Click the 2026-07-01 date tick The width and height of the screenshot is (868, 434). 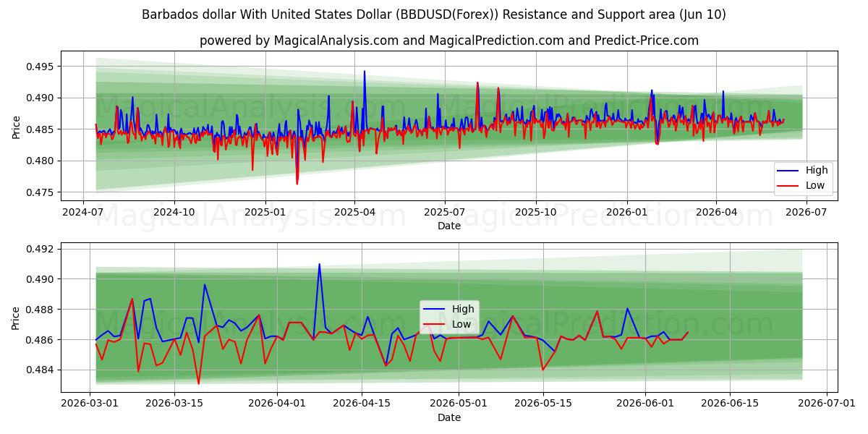tap(827, 404)
